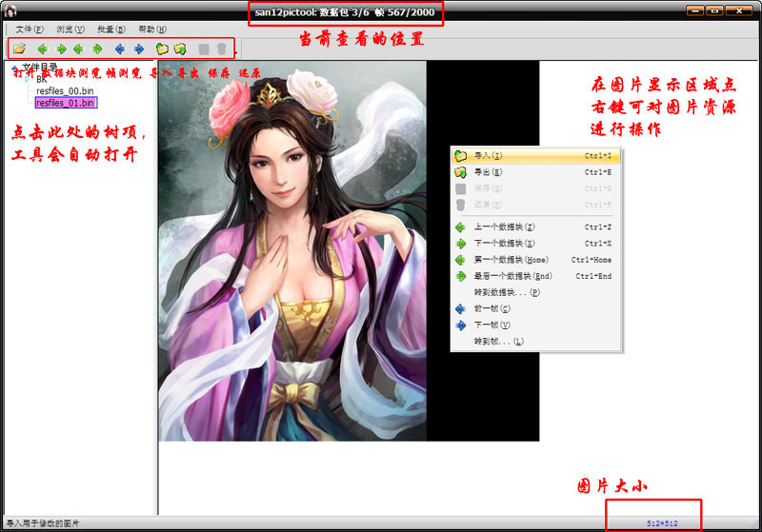Viewport: 762px width, 532px height.
Task: Click previous data block arrow in toolbar
Action: (42, 49)
